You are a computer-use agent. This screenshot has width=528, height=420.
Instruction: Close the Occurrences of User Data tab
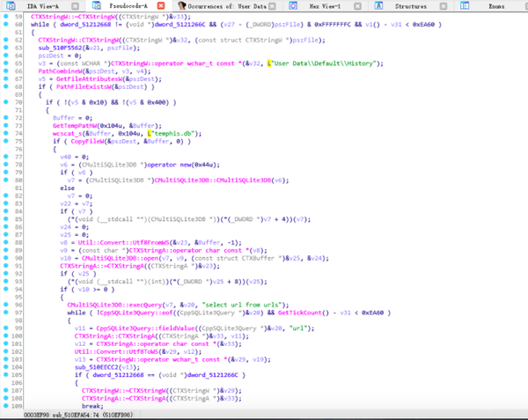pyautogui.click(x=272, y=6)
